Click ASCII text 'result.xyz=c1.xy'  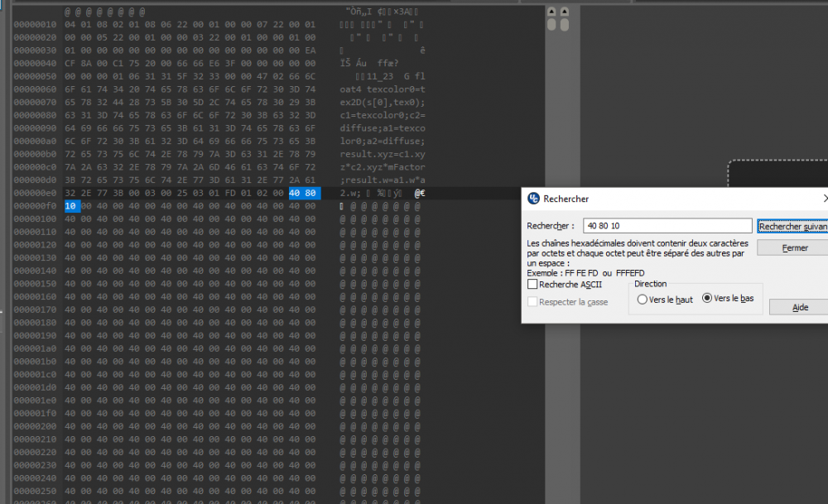coord(382,155)
